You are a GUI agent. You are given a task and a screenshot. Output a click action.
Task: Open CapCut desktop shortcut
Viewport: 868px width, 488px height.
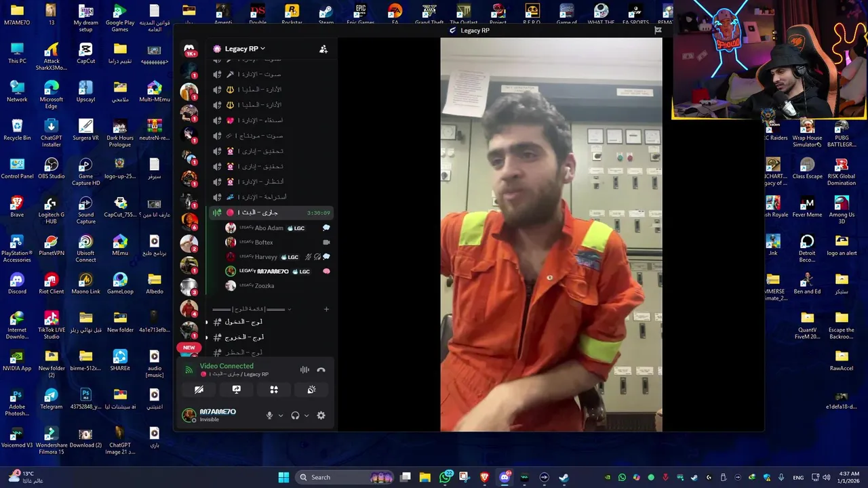(x=85, y=53)
